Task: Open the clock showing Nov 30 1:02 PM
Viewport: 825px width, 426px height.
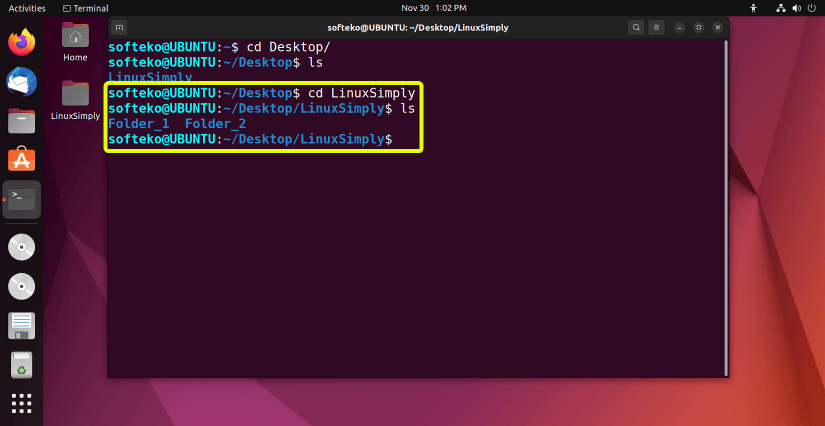Action: (x=434, y=8)
